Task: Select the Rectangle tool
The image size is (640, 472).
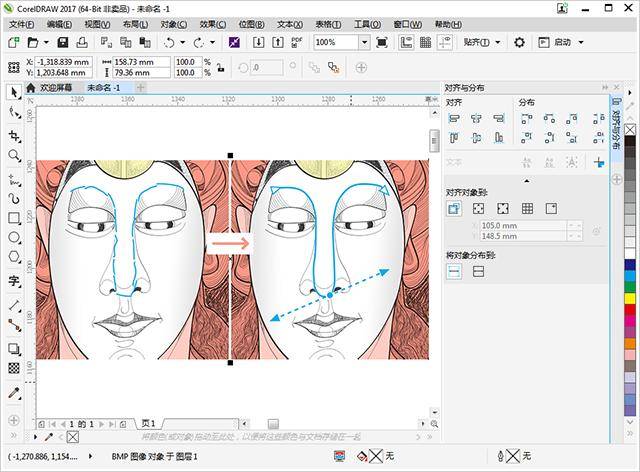Action: pyautogui.click(x=14, y=218)
